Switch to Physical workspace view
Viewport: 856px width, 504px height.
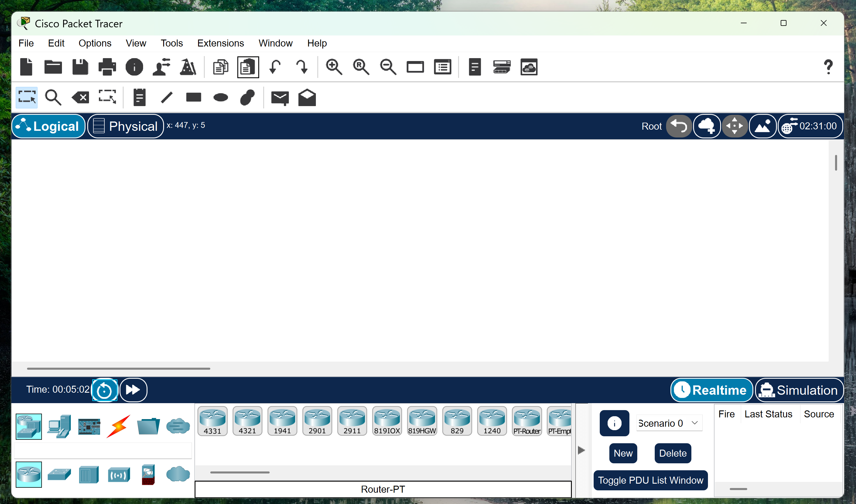126,126
